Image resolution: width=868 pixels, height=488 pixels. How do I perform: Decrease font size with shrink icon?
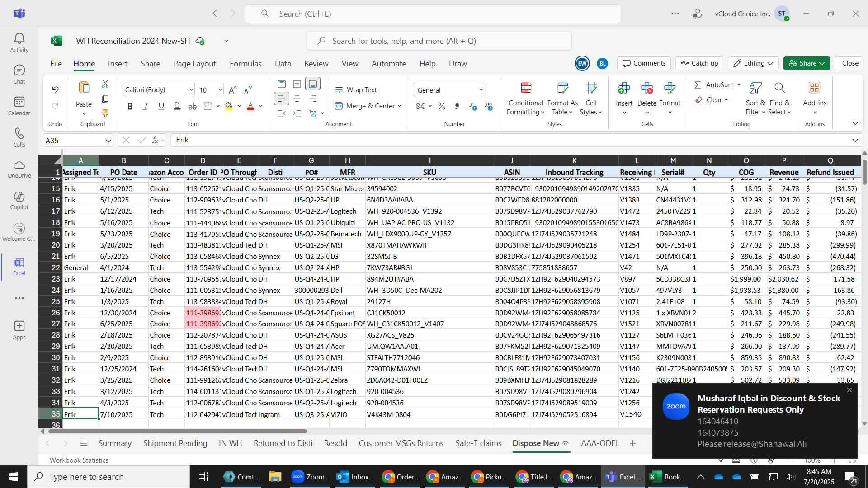tap(248, 90)
